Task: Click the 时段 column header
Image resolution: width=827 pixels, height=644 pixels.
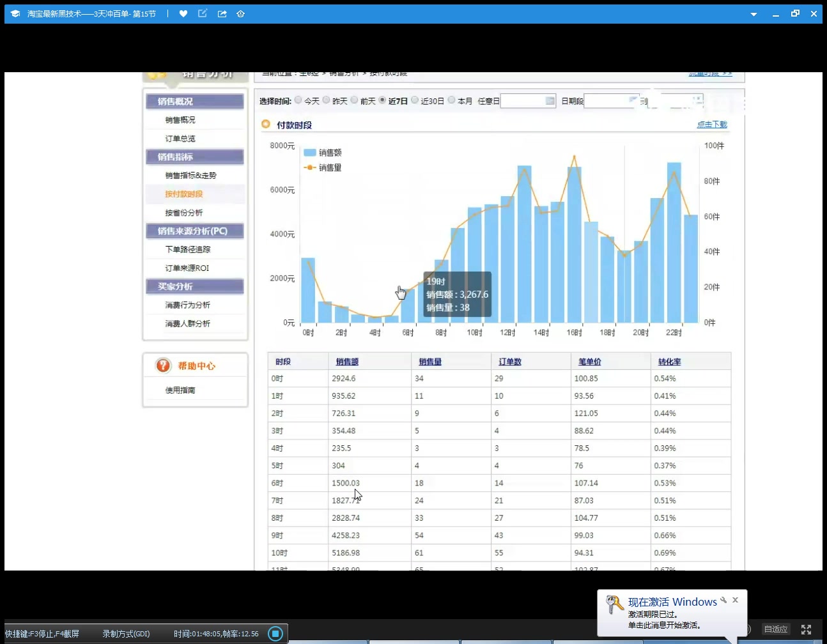Action: [x=283, y=362]
